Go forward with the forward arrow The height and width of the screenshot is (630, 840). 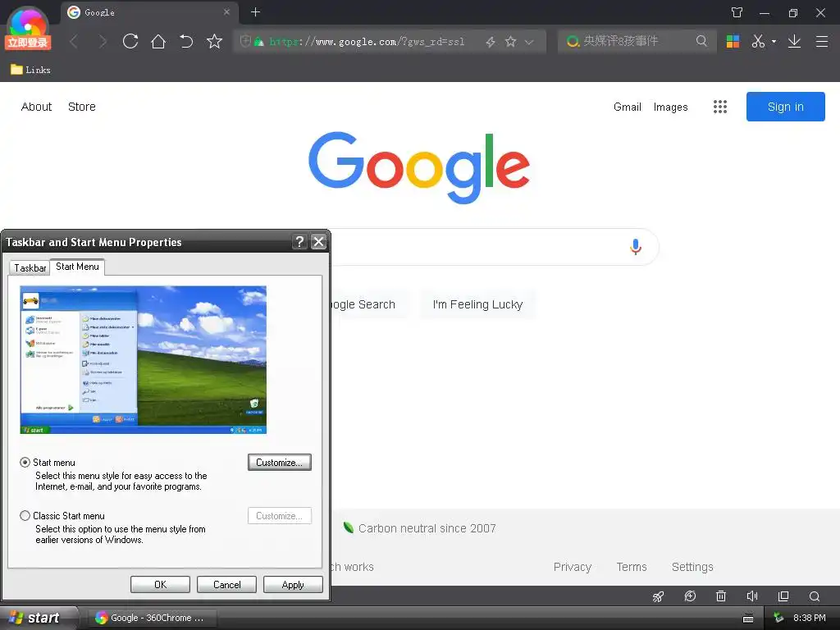pos(103,42)
